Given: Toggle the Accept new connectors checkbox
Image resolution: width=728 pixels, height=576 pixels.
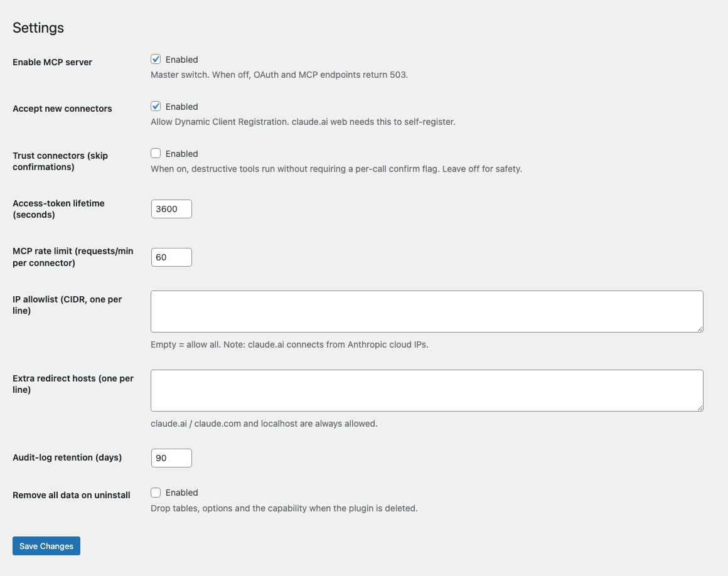Looking at the screenshot, I should click(x=156, y=106).
